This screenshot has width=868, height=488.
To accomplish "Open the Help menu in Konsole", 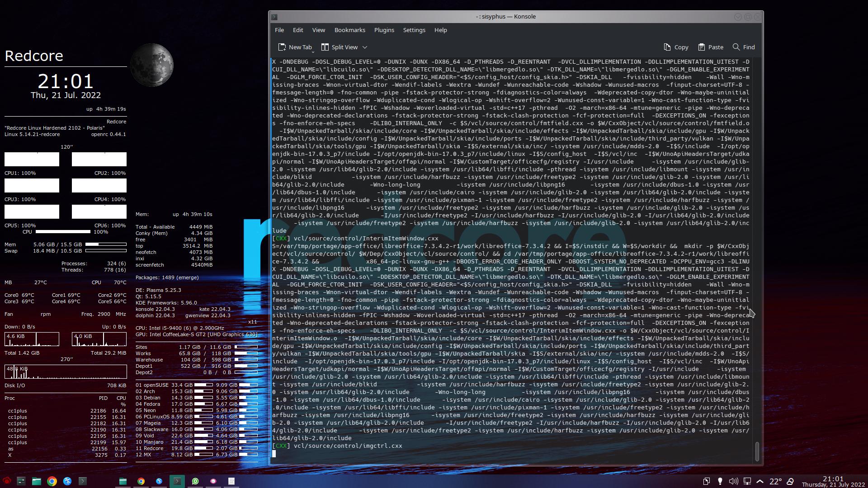I will (441, 30).
